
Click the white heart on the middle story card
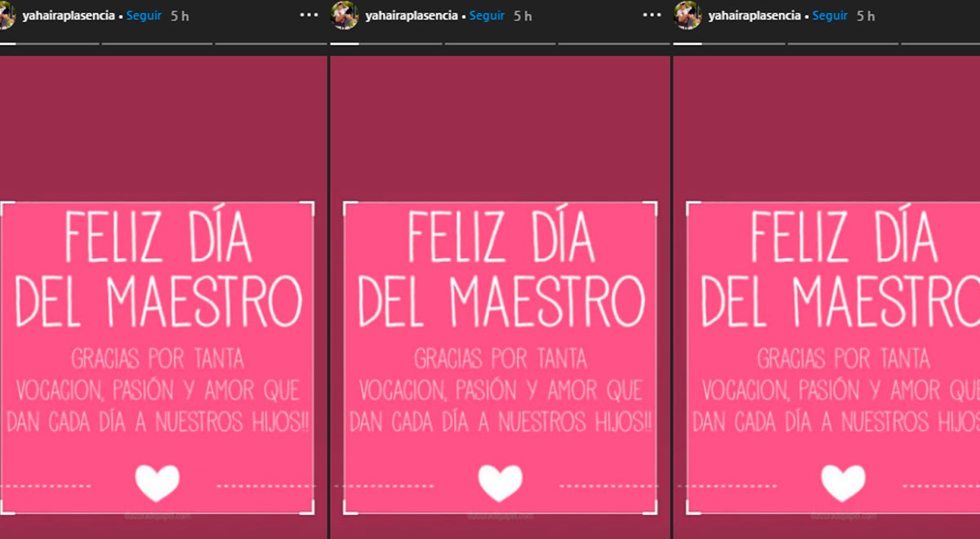point(500,483)
